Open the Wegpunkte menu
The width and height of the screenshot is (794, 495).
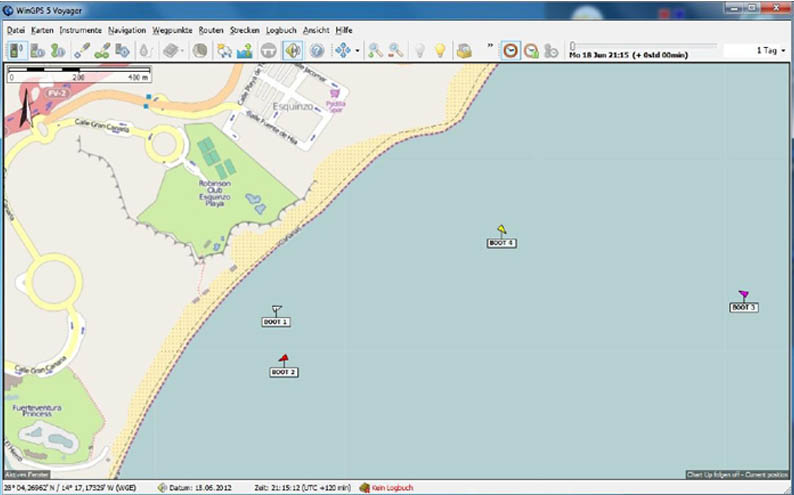click(172, 30)
